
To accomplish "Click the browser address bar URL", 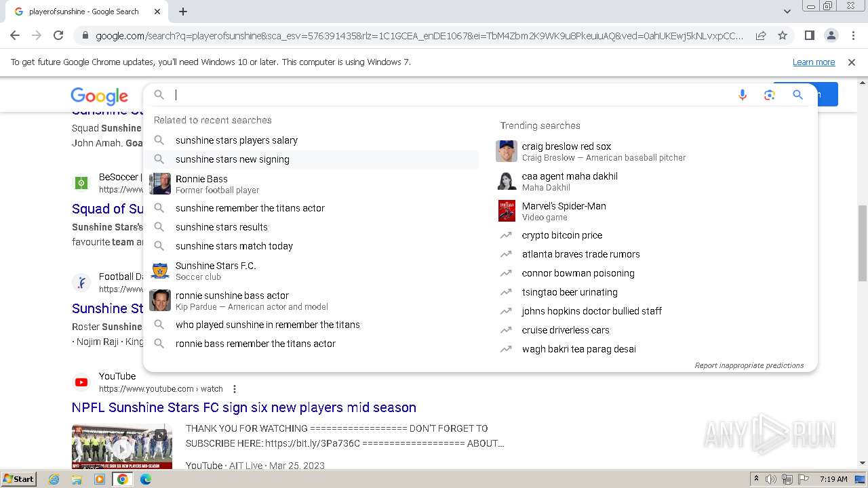I will pyautogui.click(x=419, y=36).
